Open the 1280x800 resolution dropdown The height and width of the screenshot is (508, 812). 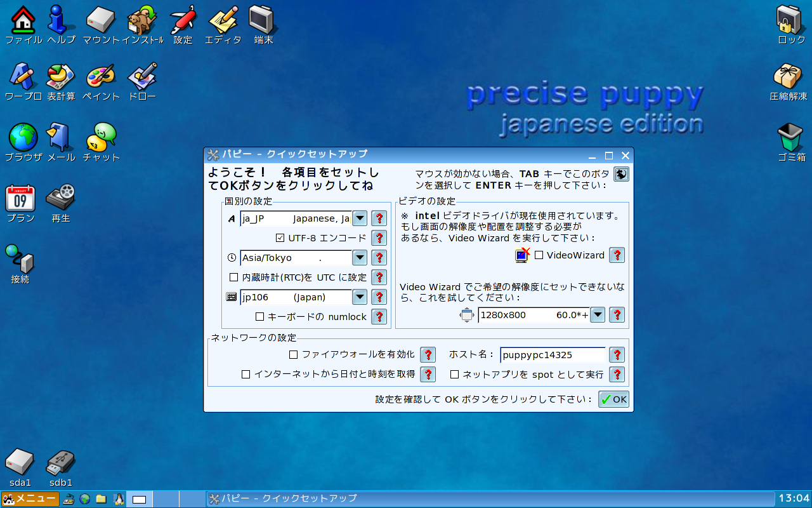point(598,315)
